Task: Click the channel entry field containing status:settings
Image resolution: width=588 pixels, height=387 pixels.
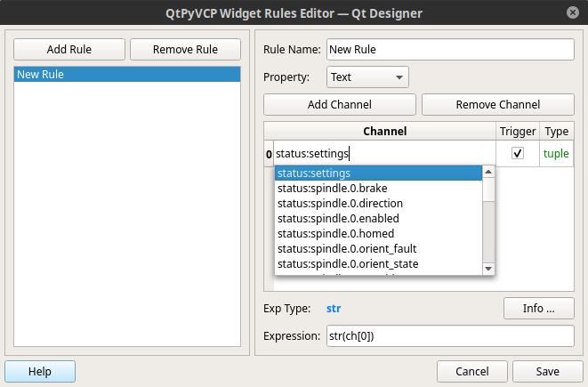Action: point(385,154)
